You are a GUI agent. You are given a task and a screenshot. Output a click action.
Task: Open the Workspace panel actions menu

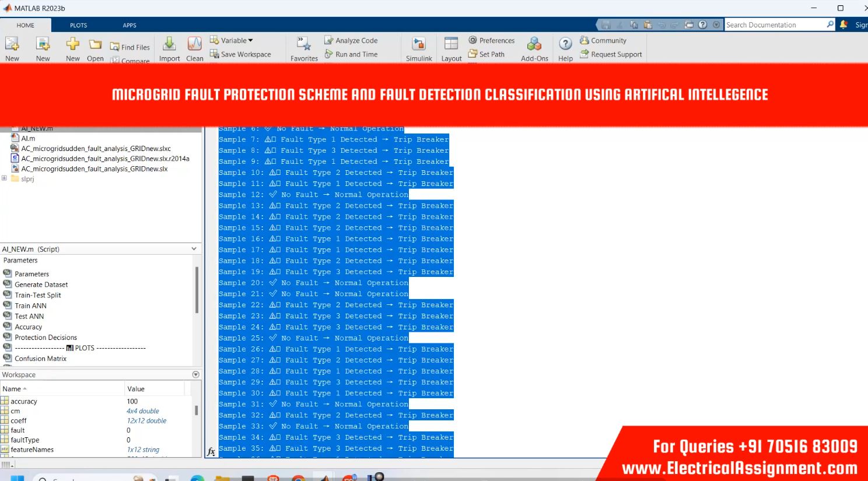click(195, 374)
